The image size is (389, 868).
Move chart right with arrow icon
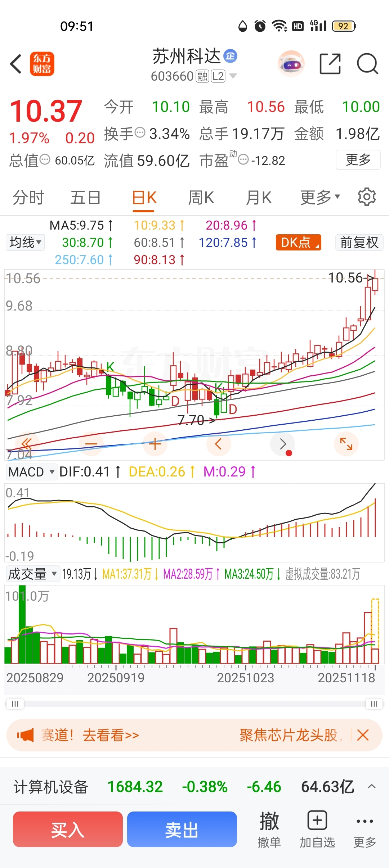[x=282, y=444]
